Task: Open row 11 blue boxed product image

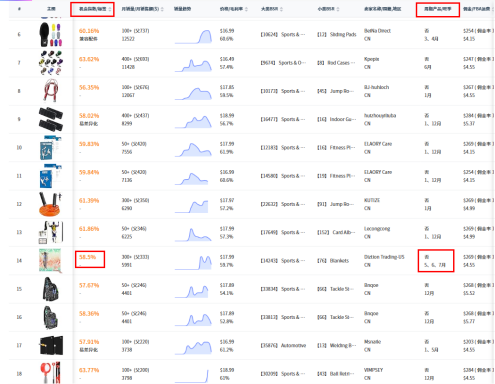Action: click(x=51, y=176)
